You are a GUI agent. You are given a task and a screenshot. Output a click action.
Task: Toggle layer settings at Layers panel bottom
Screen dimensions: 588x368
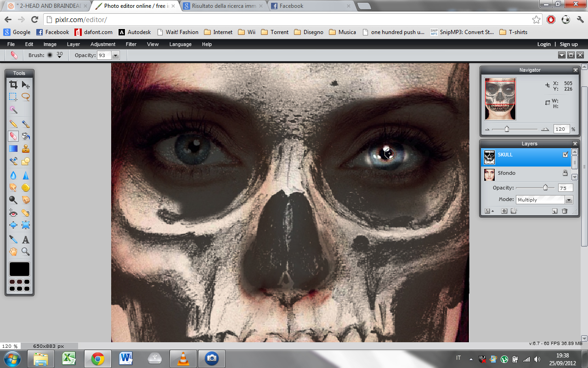[489, 211]
